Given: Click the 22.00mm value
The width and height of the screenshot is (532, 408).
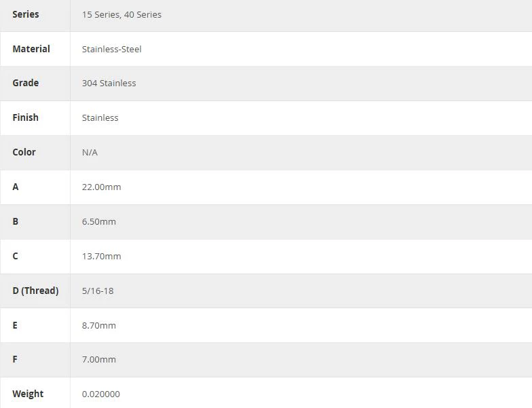Looking at the screenshot, I should click(x=102, y=187).
